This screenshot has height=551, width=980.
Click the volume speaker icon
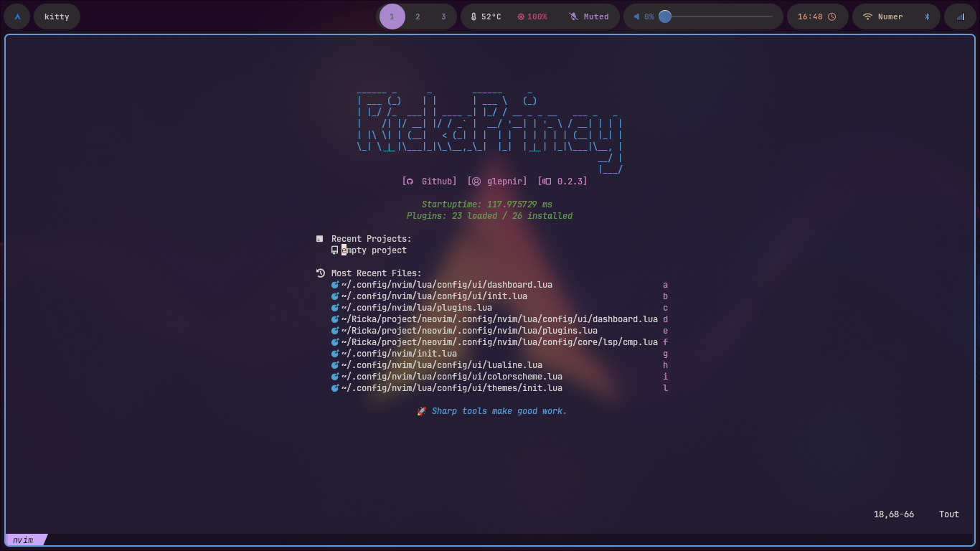pos(636,17)
